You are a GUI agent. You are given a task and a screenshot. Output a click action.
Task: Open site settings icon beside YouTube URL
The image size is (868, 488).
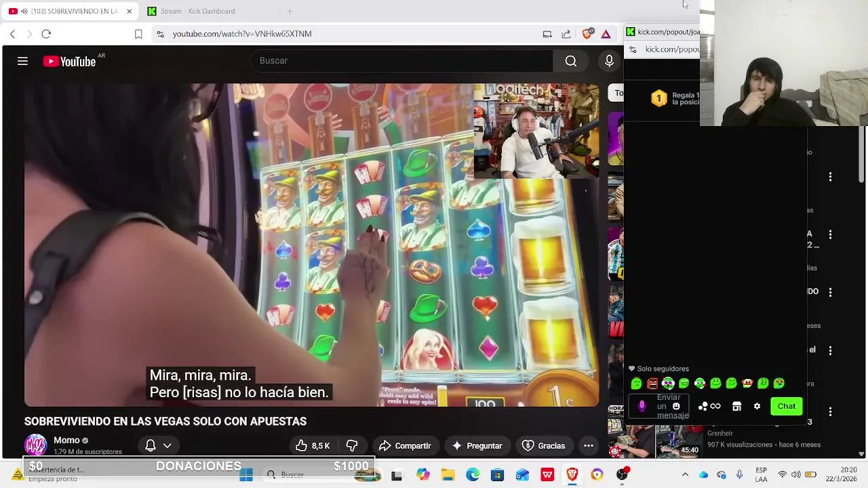click(x=160, y=34)
